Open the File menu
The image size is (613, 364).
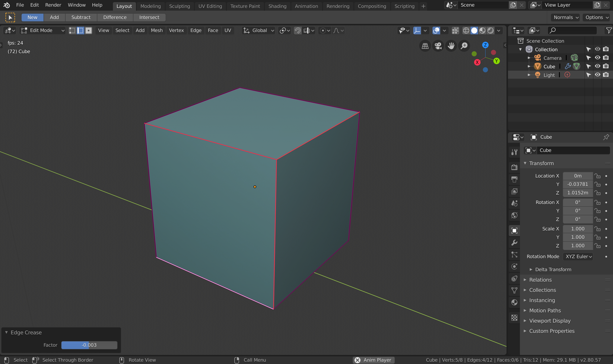(20, 5)
